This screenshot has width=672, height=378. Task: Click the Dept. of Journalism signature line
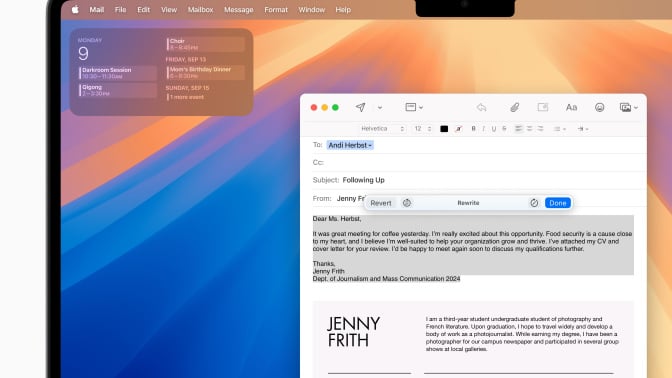386,279
